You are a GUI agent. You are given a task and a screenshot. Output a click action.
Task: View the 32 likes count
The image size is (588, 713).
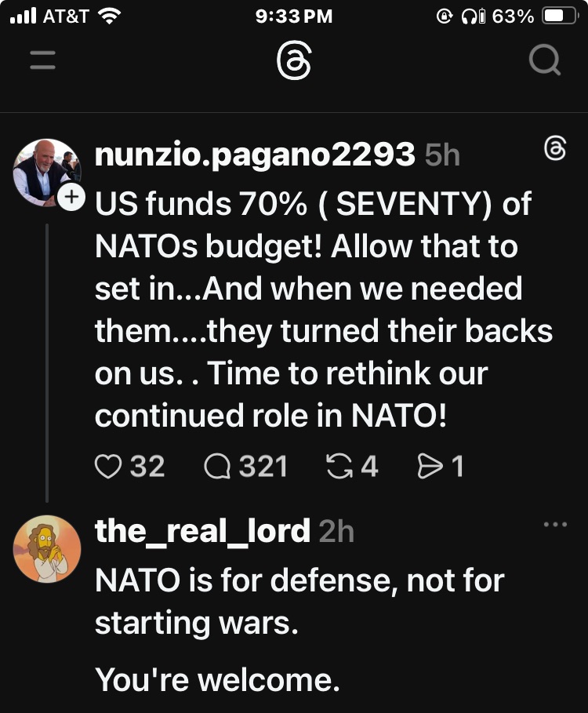click(x=147, y=467)
